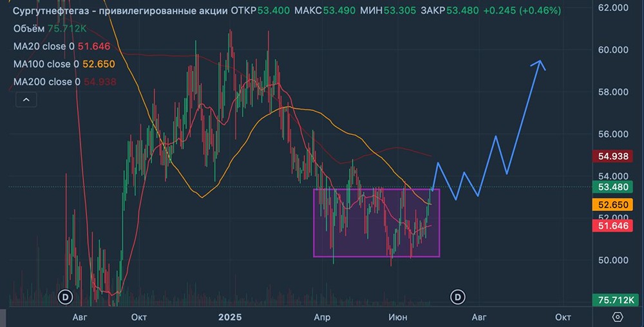Click the 2025 label on the time axis
This screenshot has height=327, width=644.
click(x=230, y=317)
